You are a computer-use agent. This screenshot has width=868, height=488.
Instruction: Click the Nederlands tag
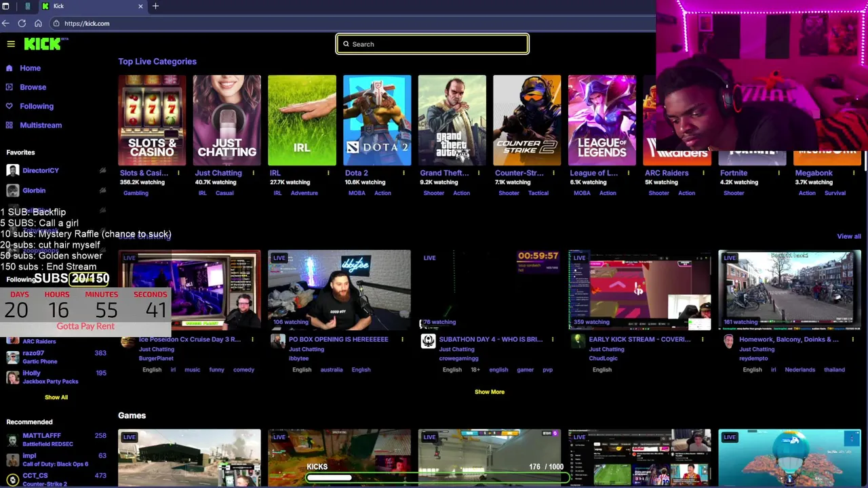(800, 370)
